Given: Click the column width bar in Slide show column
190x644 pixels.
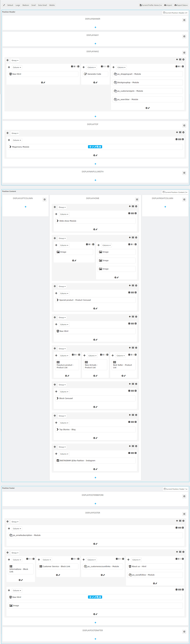Looking at the screenshot, I should coord(132,214).
